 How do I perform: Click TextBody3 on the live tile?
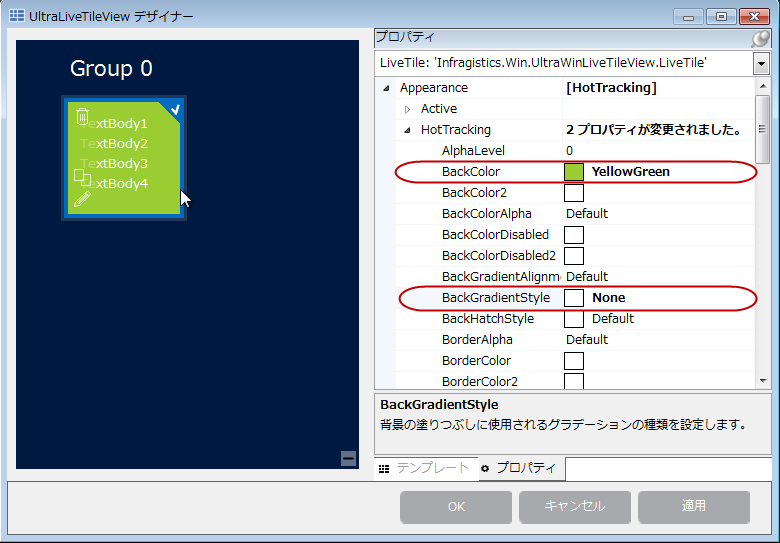(x=114, y=164)
